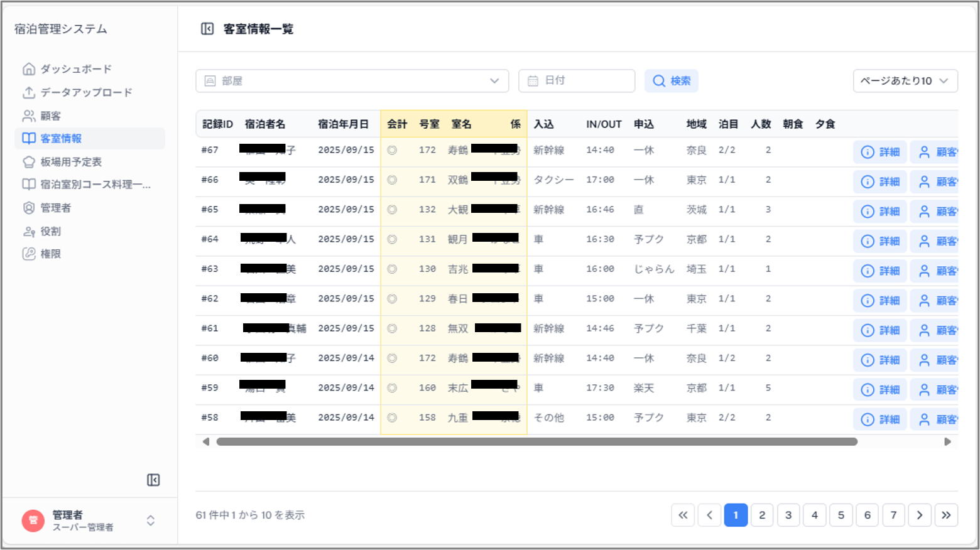The image size is (980, 550).
Task: Open 詳細 for record #65
Action: coord(879,212)
